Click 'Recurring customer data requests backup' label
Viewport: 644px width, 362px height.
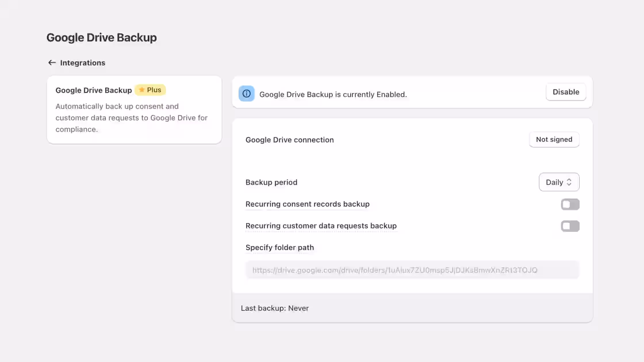[321, 226]
